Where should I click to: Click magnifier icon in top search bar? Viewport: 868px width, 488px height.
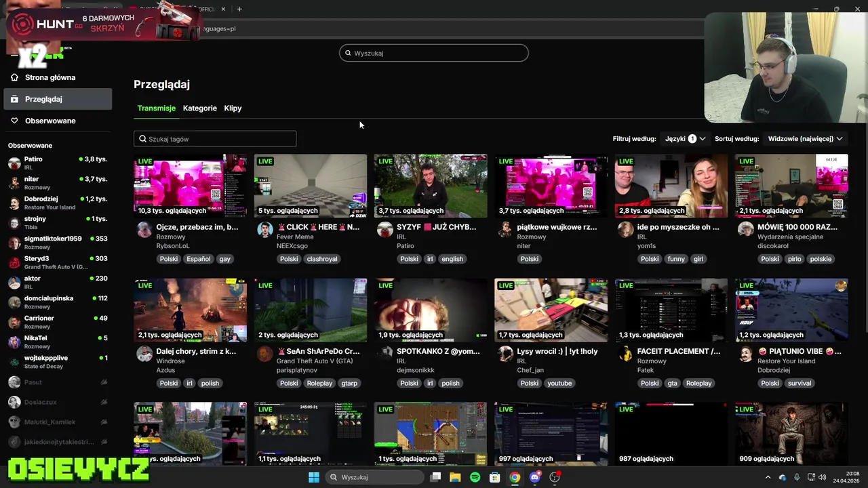pyautogui.click(x=348, y=53)
